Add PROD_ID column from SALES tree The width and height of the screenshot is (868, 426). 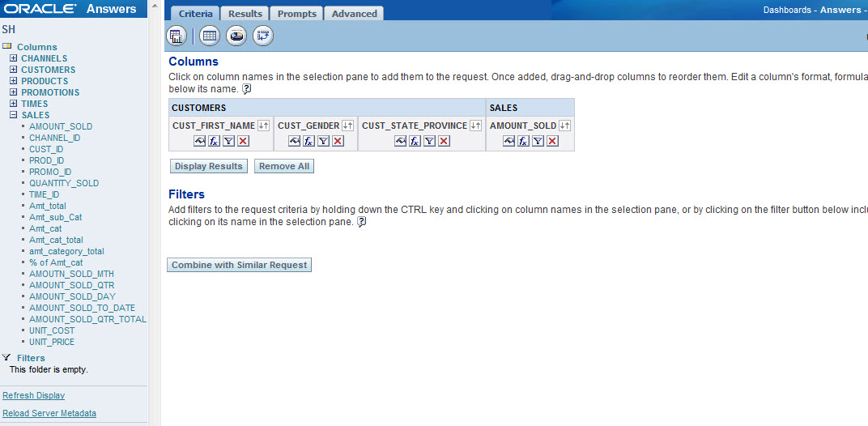pos(46,160)
